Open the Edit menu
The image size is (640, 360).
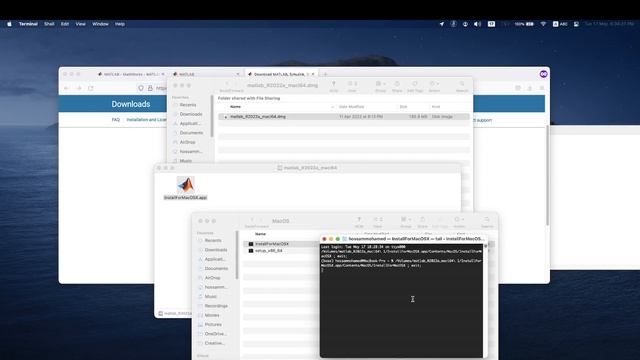(x=65, y=24)
